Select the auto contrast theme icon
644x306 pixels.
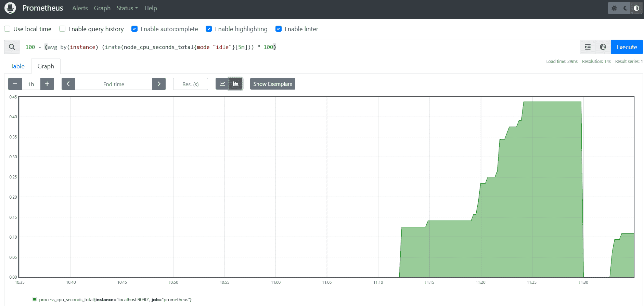click(x=636, y=8)
